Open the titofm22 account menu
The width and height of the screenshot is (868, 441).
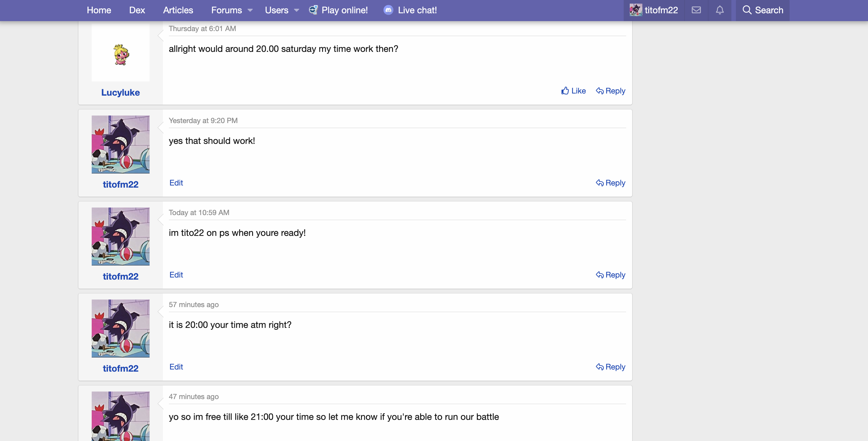tap(654, 10)
